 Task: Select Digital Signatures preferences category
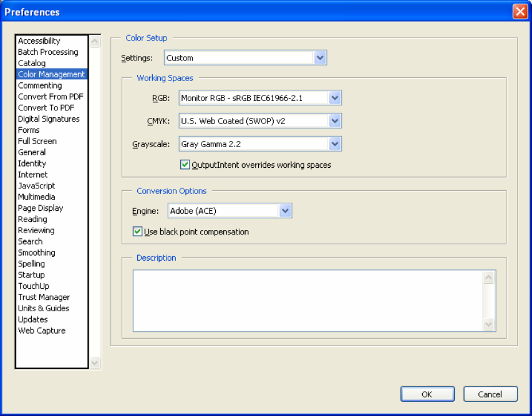(x=49, y=119)
